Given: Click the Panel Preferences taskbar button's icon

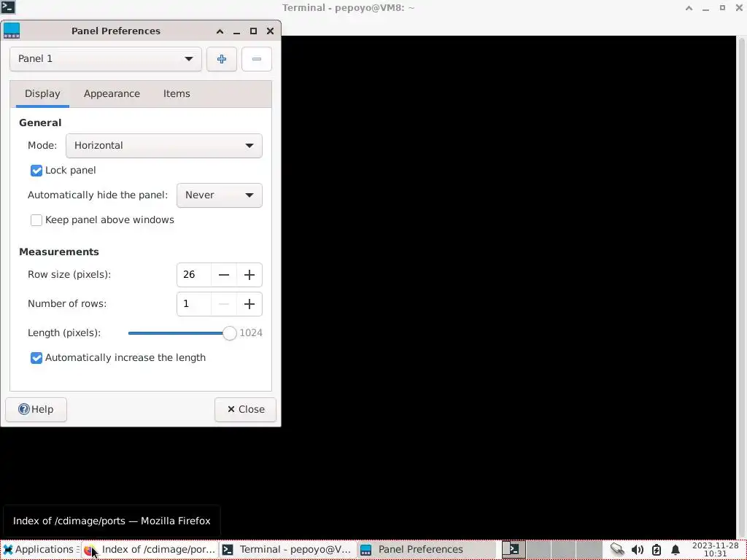Looking at the screenshot, I should 366,550.
